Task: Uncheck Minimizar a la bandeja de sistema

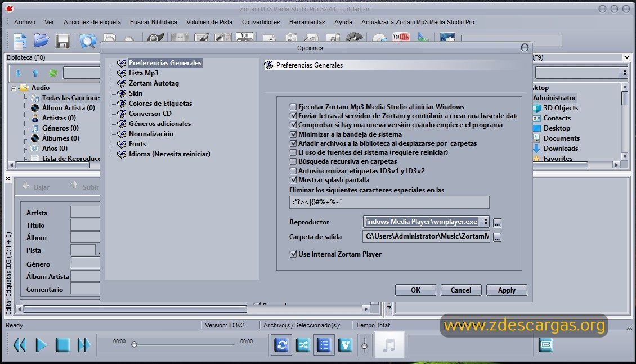Action: click(x=293, y=134)
